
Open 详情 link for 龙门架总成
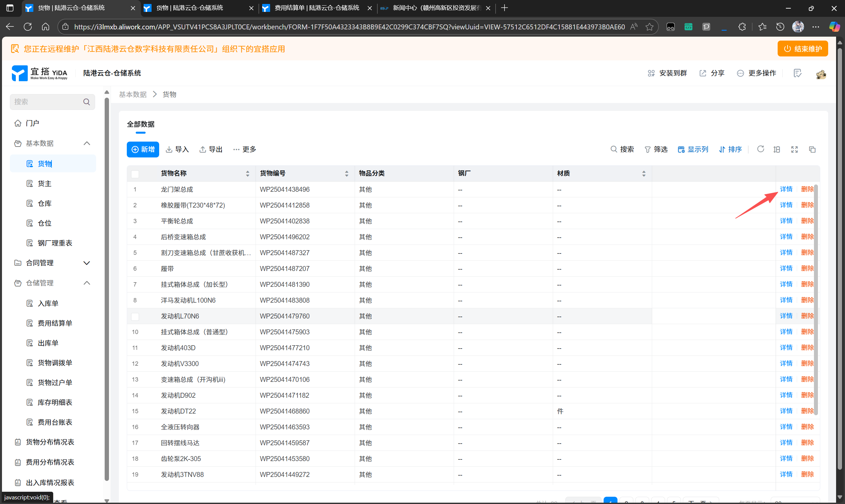click(x=786, y=189)
